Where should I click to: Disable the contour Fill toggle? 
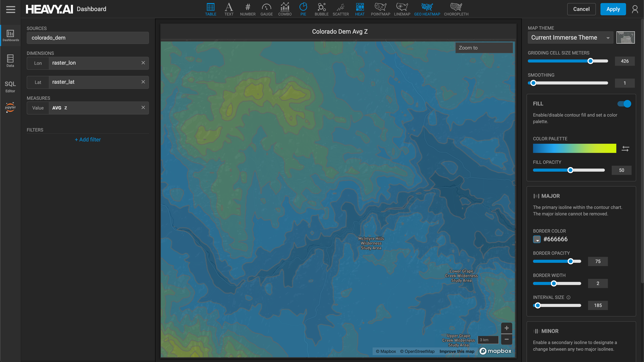coord(624,104)
